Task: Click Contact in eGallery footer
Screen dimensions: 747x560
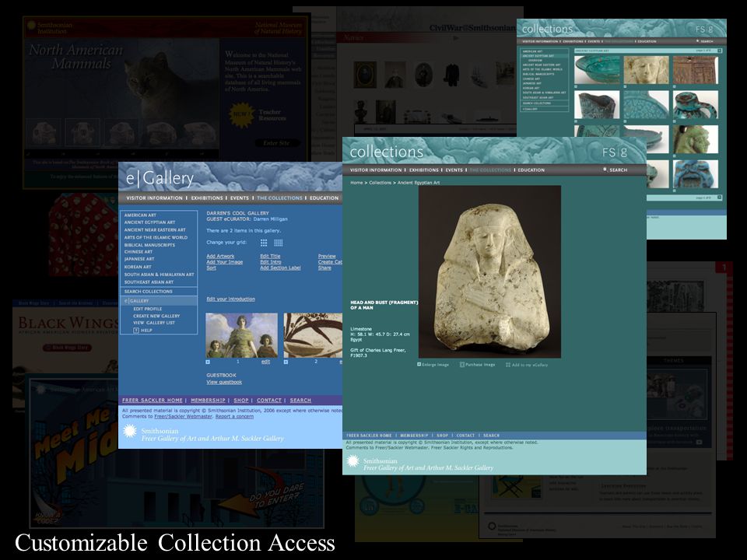Action: pos(269,401)
